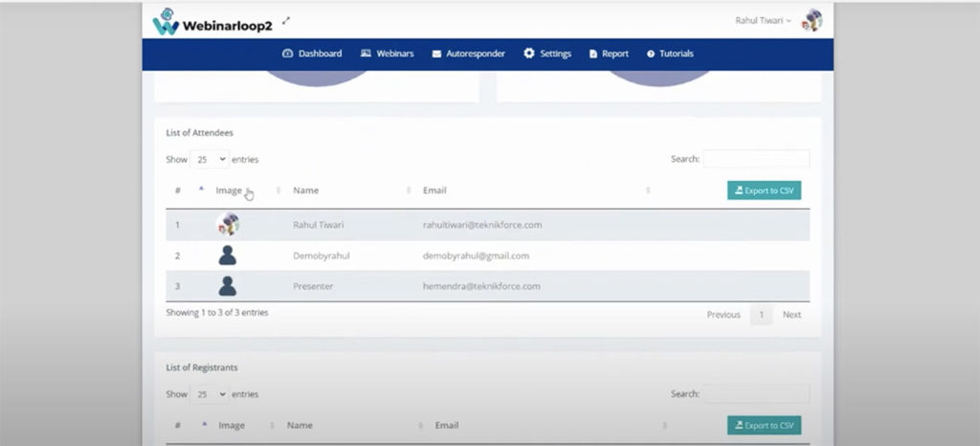Export the attendees list to CSV

coord(764,190)
